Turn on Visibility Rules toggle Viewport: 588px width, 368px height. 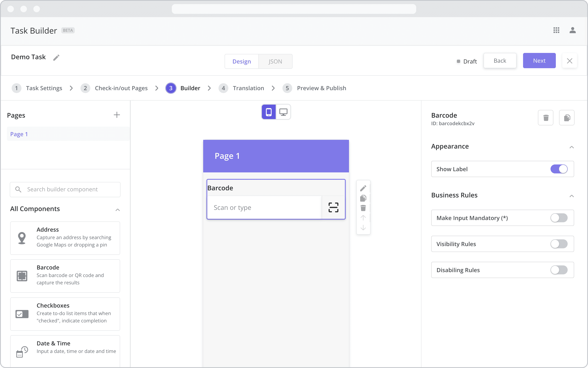click(x=559, y=244)
